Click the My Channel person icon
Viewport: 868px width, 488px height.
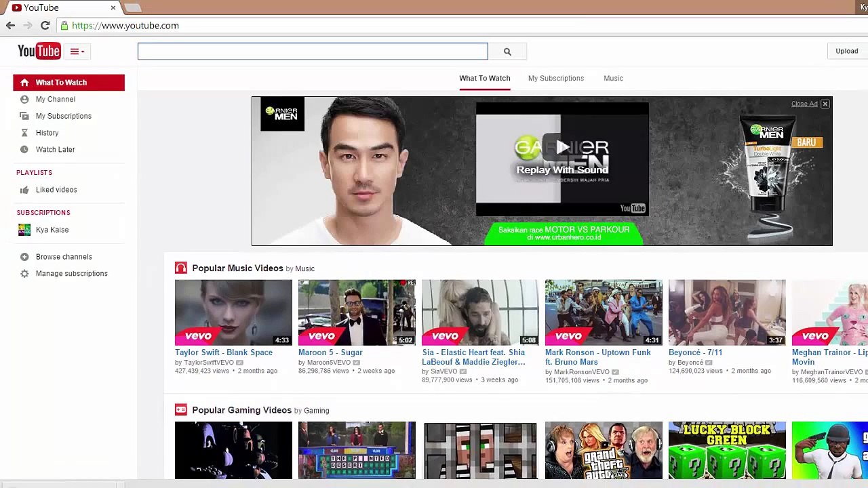[x=24, y=100]
